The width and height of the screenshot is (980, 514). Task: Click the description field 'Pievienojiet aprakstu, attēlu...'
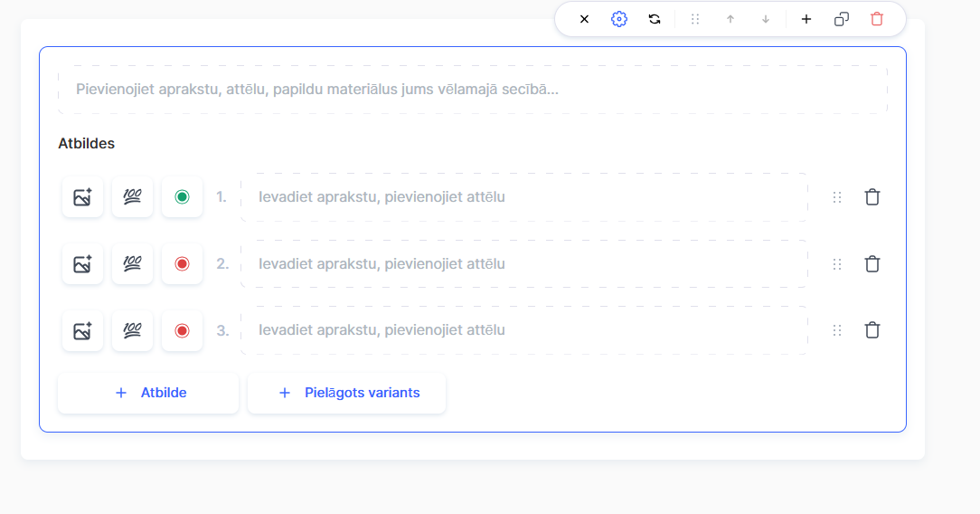472,90
